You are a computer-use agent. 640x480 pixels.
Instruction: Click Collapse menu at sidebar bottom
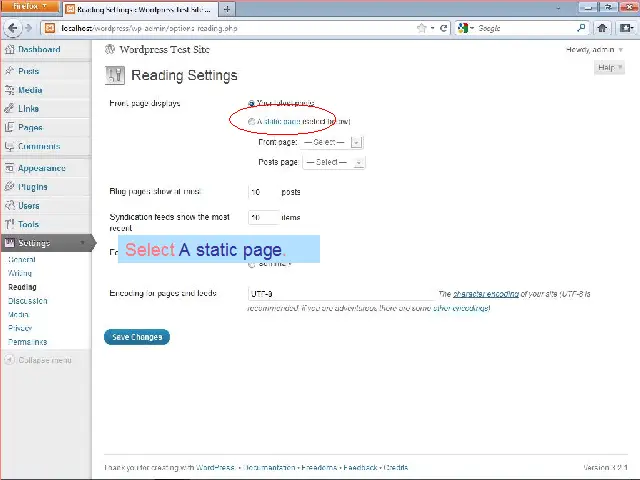pyautogui.click(x=38, y=360)
